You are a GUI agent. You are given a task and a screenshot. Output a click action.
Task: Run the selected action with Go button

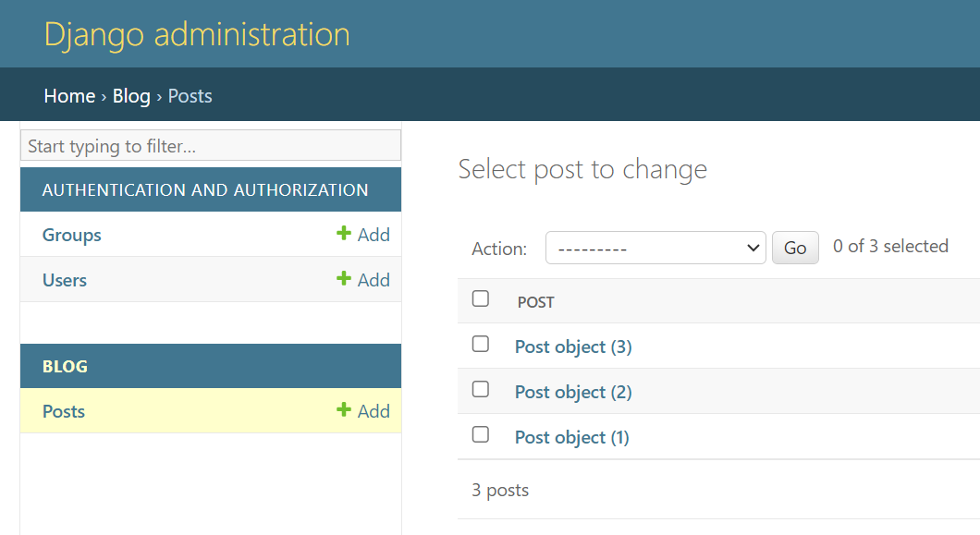pyautogui.click(x=795, y=249)
